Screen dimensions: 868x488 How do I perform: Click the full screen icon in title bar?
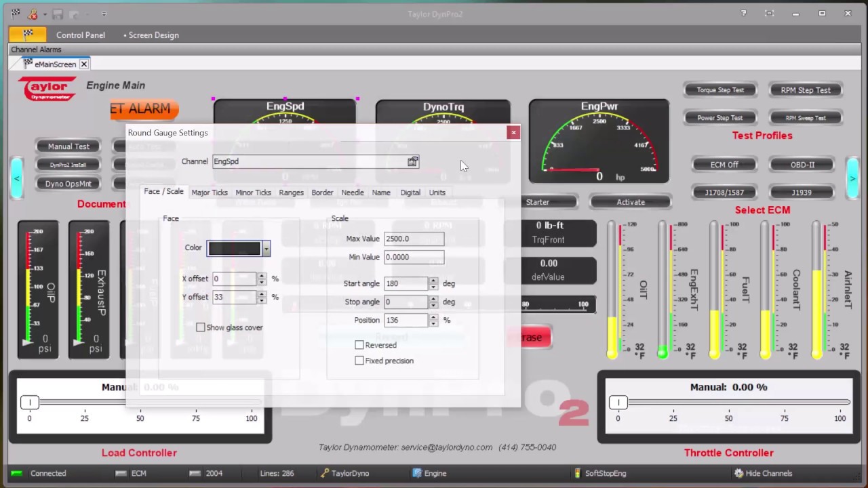tap(769, 14)
